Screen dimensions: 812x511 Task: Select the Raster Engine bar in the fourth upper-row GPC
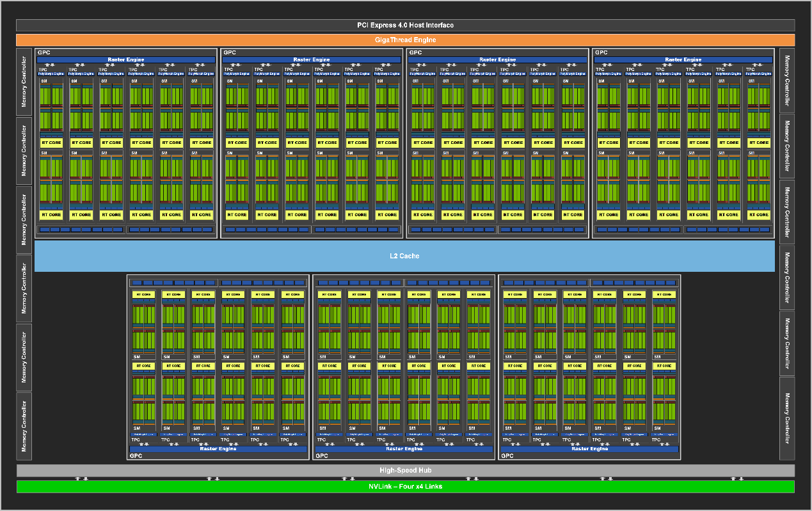683,60
